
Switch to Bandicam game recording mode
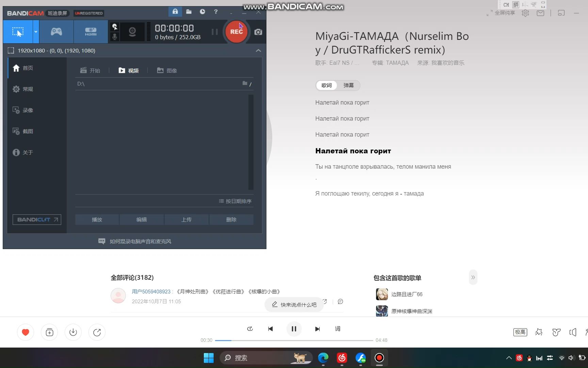tap(56, 32)
